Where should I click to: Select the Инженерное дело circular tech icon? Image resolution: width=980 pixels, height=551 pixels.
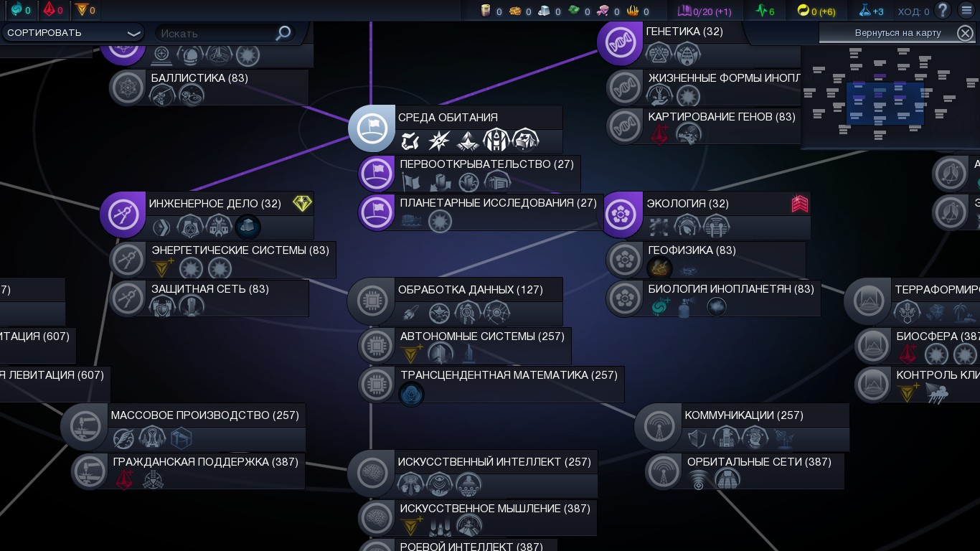123,215
